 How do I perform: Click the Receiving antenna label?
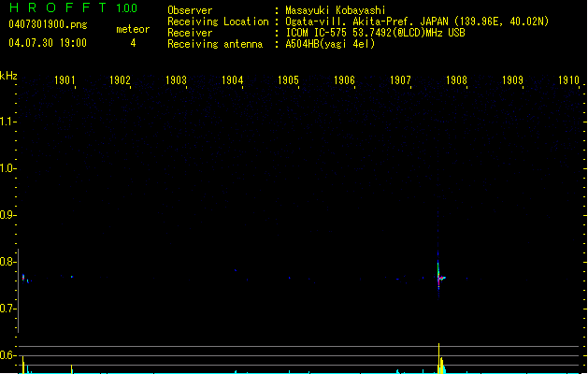215,44
